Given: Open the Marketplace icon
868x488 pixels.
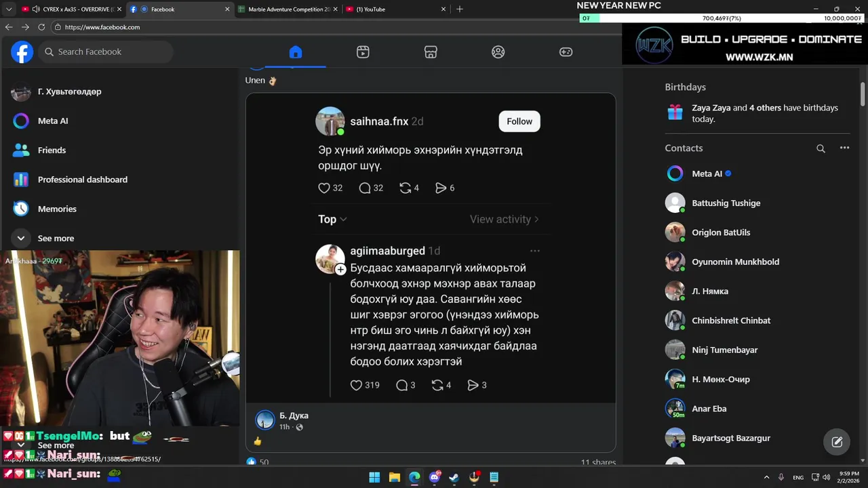Looking at the screenshot, I should [x=431, y=52].
